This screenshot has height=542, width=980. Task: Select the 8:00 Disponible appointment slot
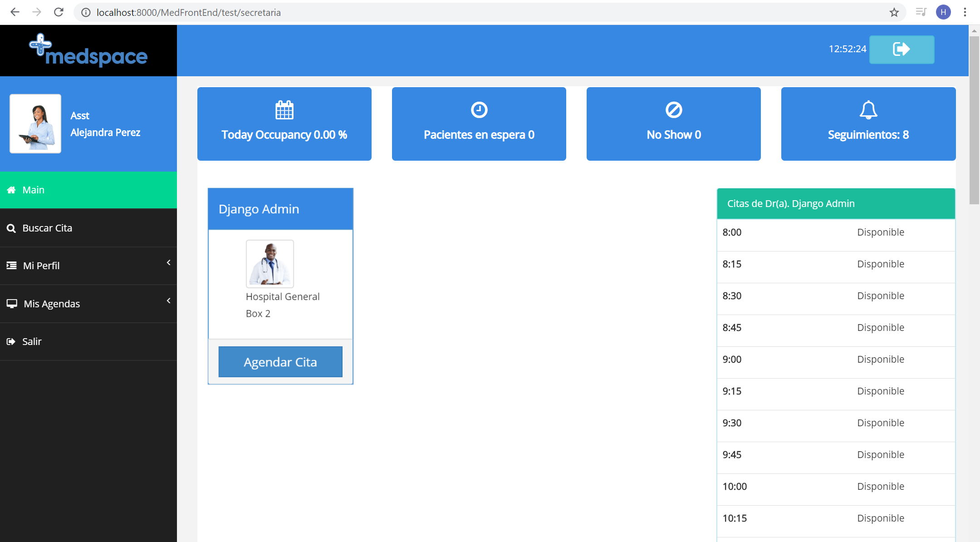click(x=835, y=232)
